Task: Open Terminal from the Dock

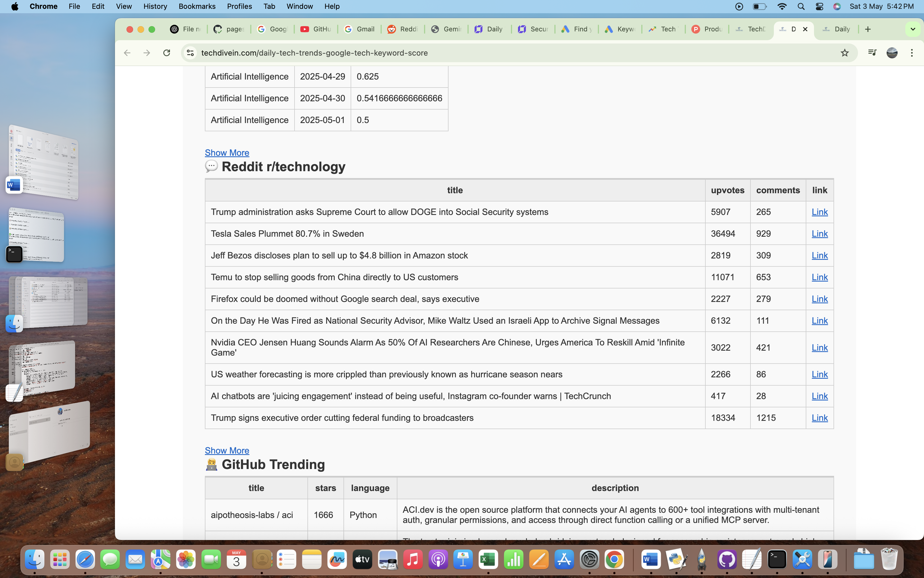Action: (x=777, y=560)
